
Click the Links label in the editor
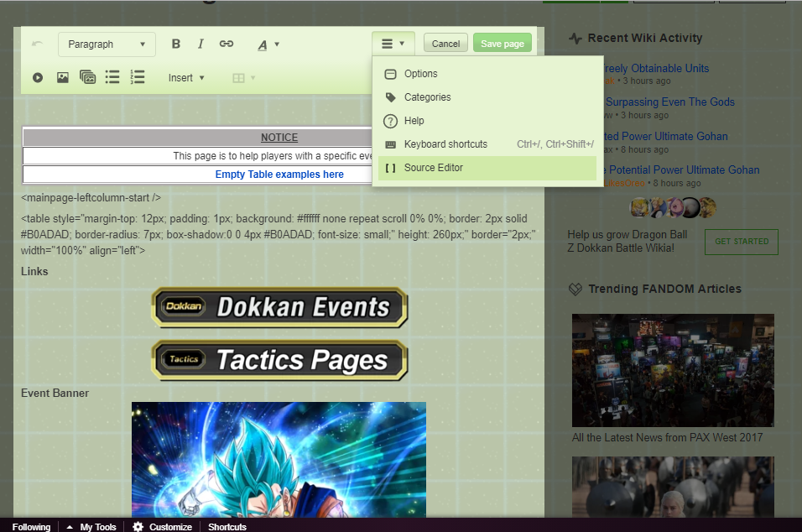[x=34, y=272]
